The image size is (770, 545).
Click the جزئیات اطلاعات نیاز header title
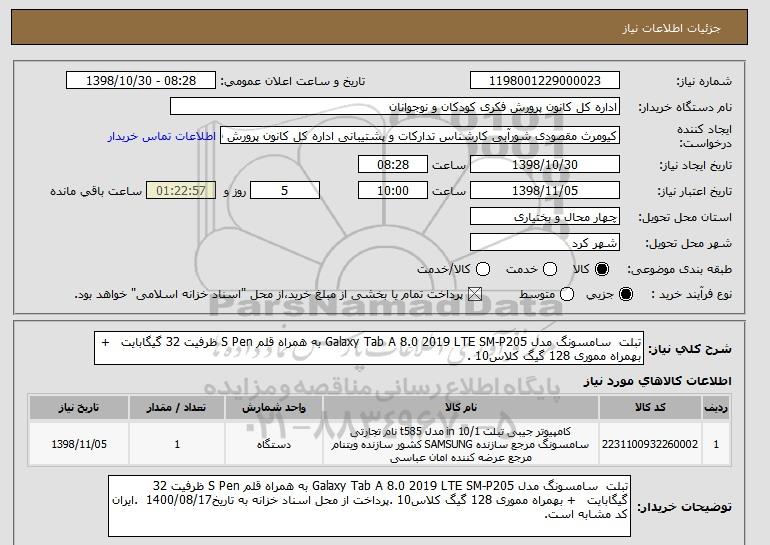[671, 28]
